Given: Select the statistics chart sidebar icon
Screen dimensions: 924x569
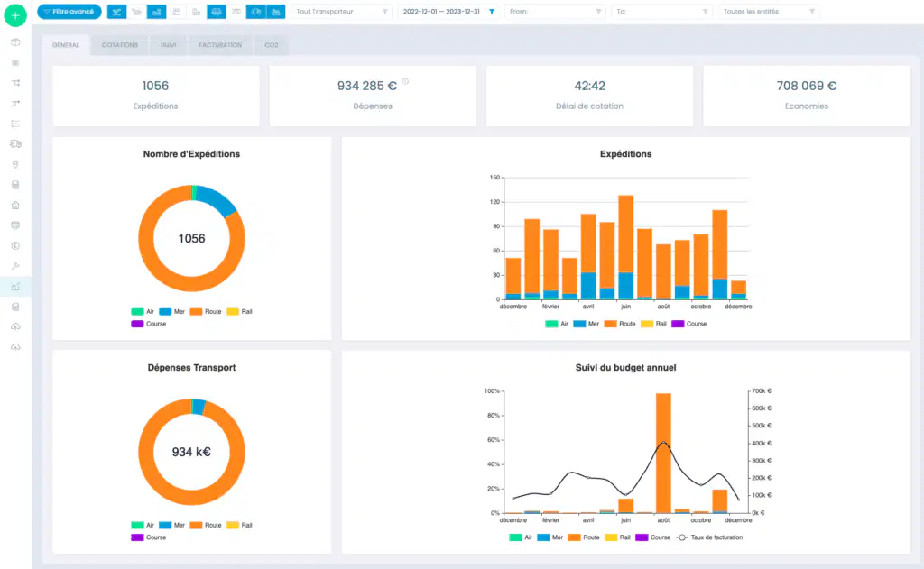Looking at the screenshot, I should pos(15,286).
